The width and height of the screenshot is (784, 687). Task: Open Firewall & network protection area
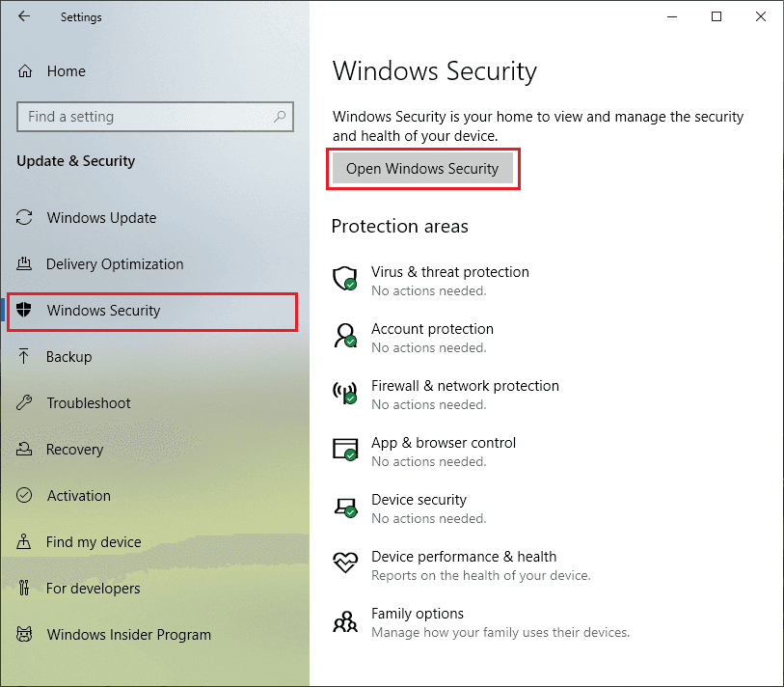pyautogui.click(x=465, y=386)
